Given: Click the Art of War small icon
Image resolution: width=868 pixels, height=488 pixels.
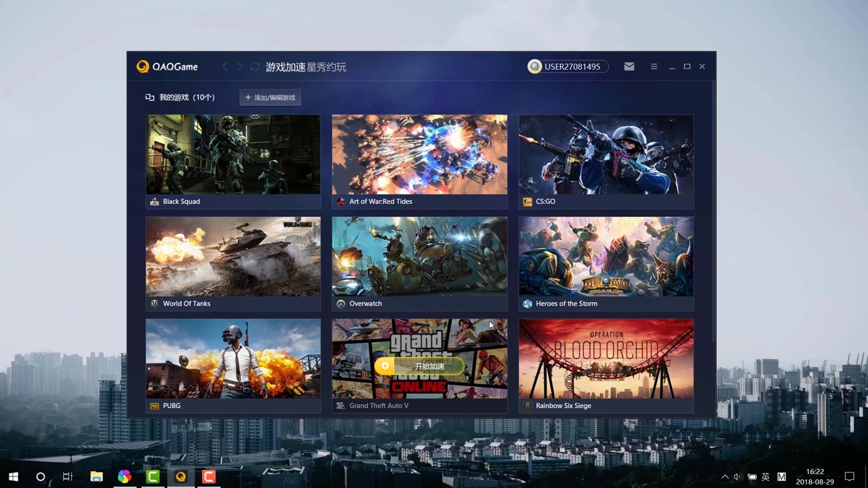Looking at the screenshot, I should pyautogui.click(x=341, y=202).
